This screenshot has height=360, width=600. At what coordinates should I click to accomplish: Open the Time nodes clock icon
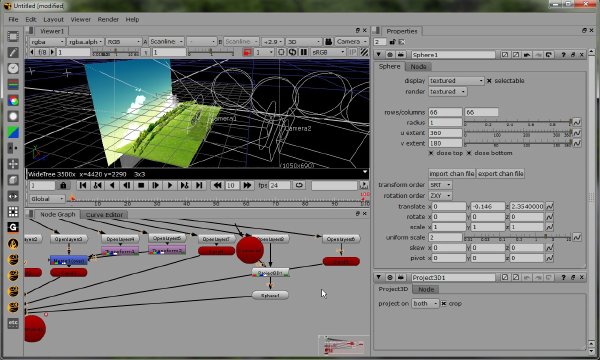tap(13, 68)
